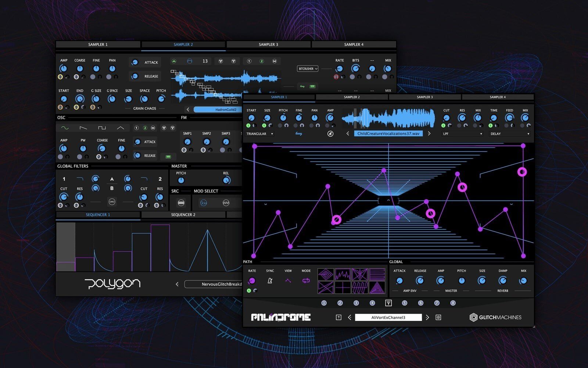Image resolution: width=588 pixels, height=368 pixels.
Task: Click the right arrow next to ChildCreatureVocalizations37.wav
Action: (x=429, y=133)
